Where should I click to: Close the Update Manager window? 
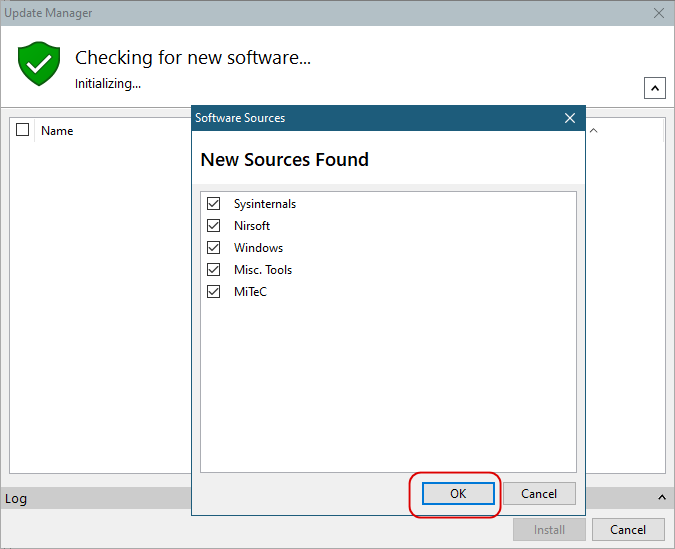(658, 13)
